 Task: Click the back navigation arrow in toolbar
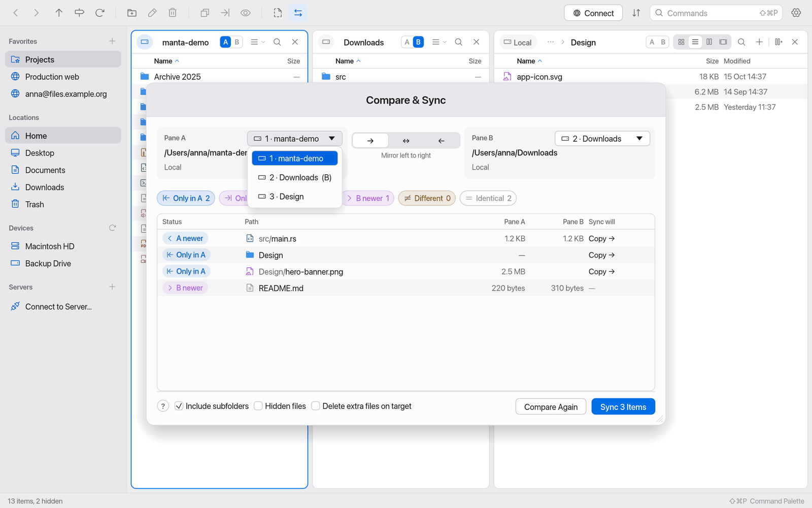pyautogui.click(x=16, y=13)
